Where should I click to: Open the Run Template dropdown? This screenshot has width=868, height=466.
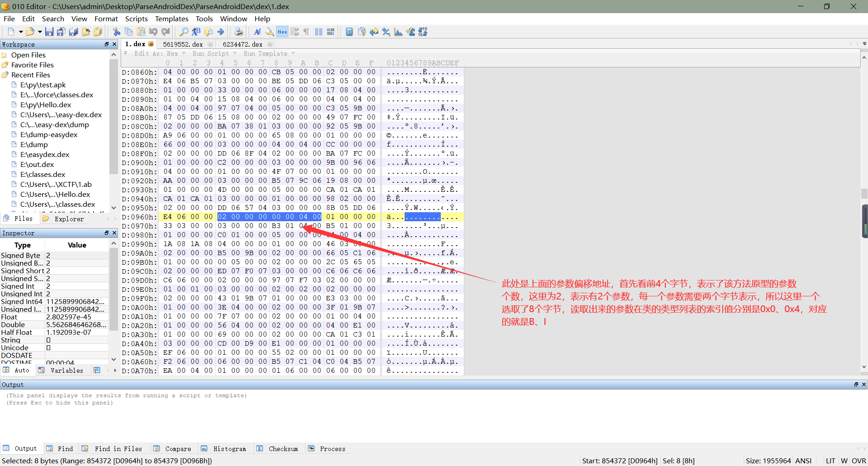click(266, 53)
